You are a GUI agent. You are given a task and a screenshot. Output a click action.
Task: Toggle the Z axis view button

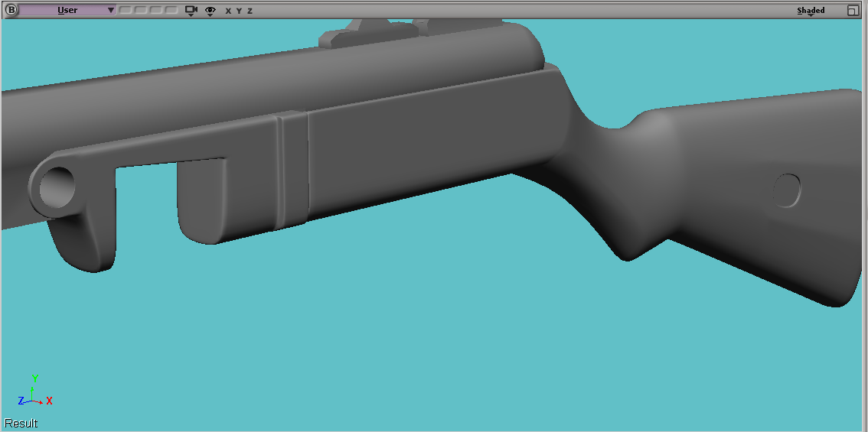pos(250,11)
